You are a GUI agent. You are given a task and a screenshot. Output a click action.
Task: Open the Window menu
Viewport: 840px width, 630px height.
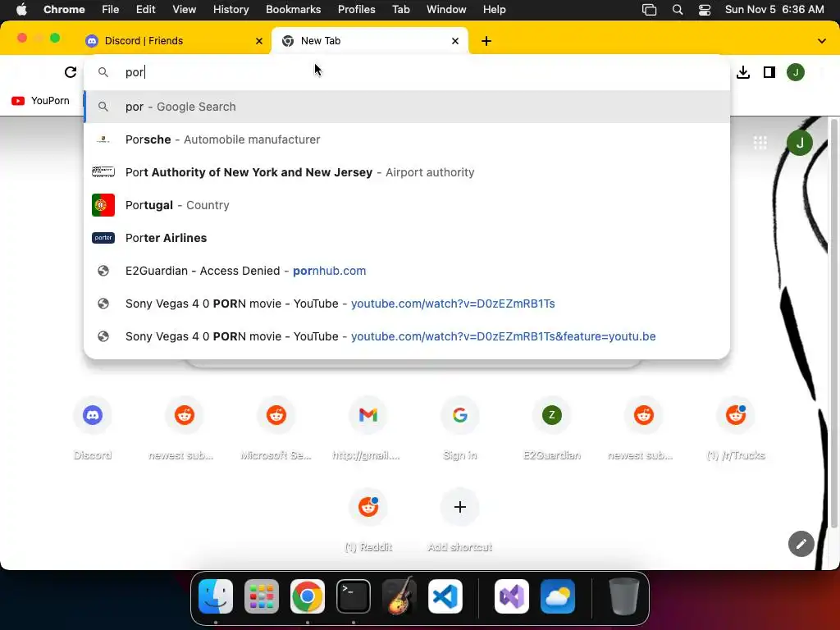[x=446, y=10]
